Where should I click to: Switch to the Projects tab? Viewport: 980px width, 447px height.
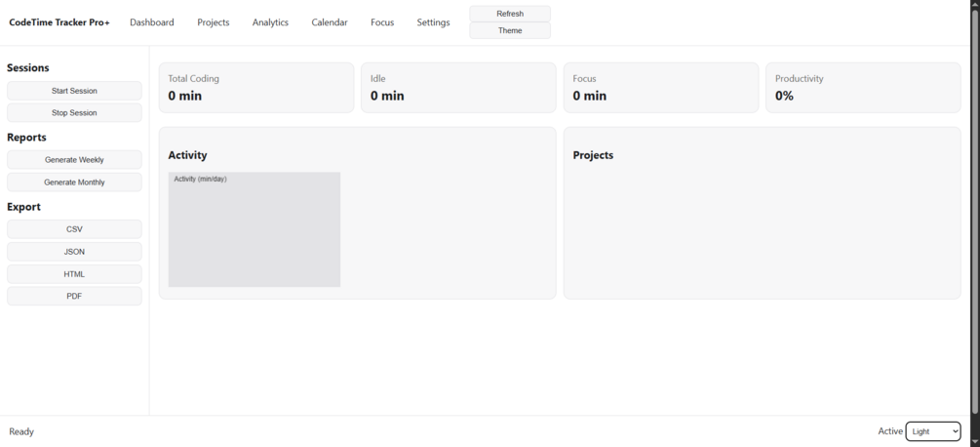(x=214, y=22)
